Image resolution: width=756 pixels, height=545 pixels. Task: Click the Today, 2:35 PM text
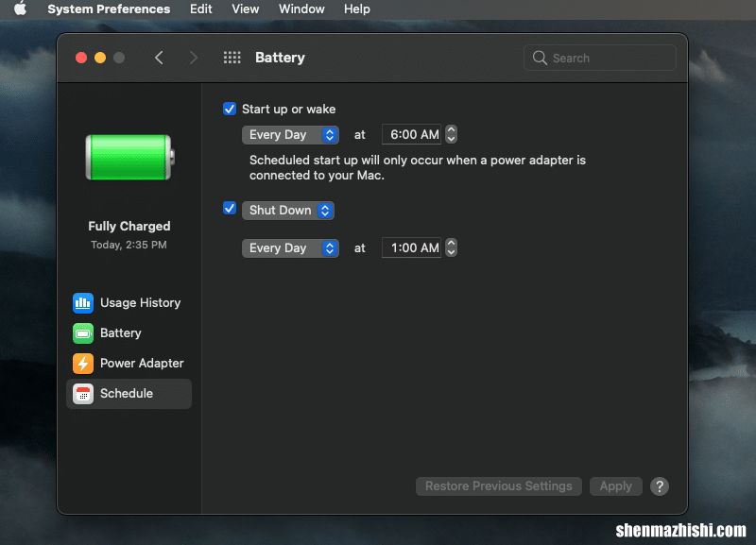129,245
